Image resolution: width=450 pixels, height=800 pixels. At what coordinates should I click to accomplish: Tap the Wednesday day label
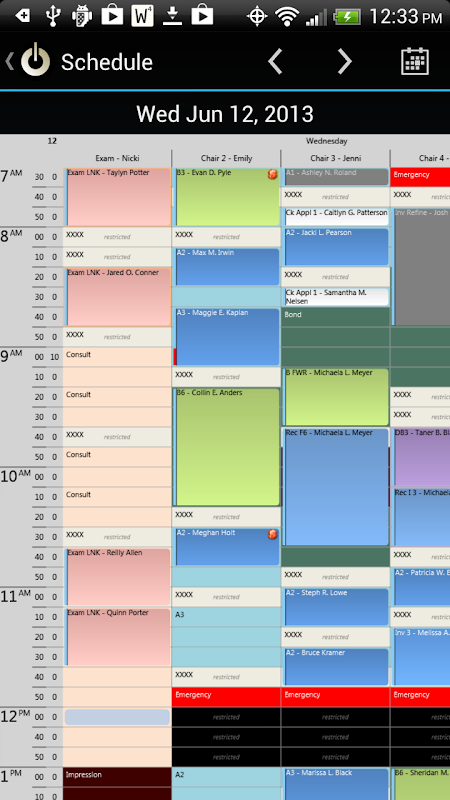click(327, 141)
